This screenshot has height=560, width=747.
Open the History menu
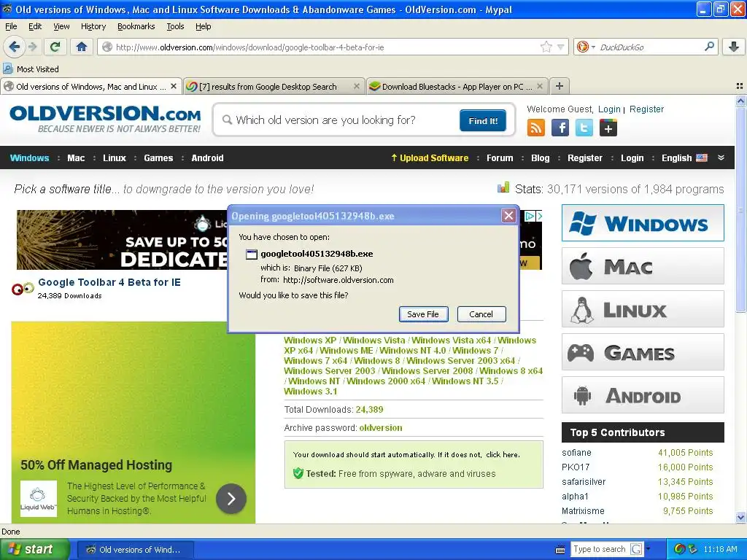[93, 26]
